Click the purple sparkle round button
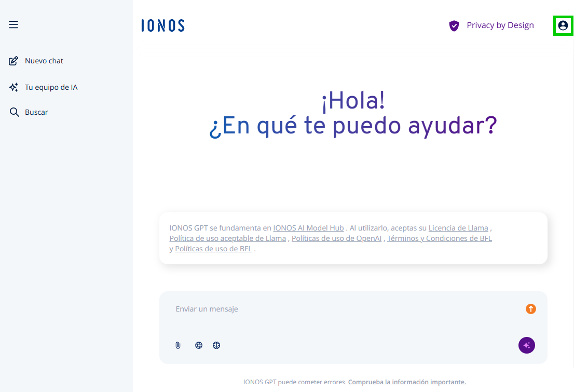574x392 pixels. click(526, 345)
